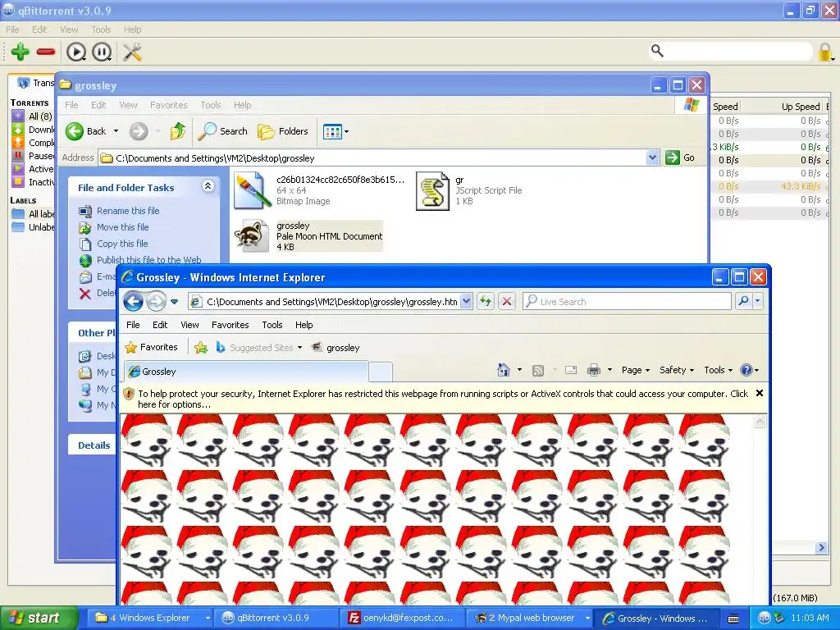Select the gr JScript Script File
The image size is (840, 630).
(469, 190)
